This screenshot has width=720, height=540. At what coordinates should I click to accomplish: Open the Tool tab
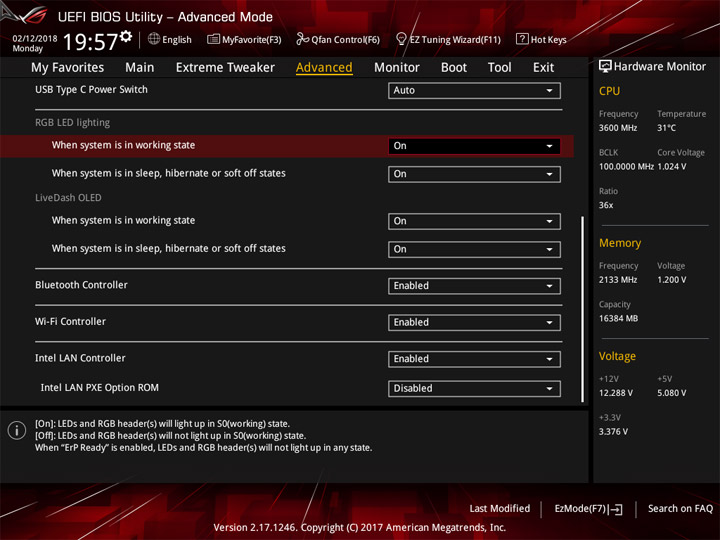point(500,68)
